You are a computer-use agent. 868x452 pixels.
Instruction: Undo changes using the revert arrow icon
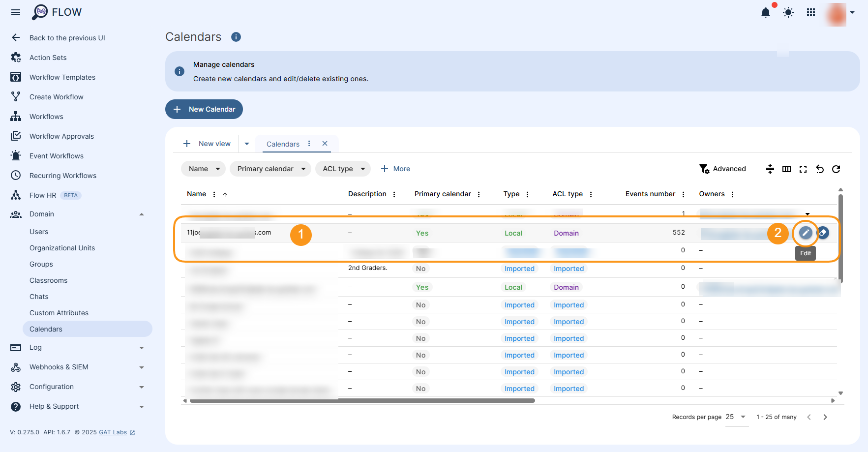820,169
